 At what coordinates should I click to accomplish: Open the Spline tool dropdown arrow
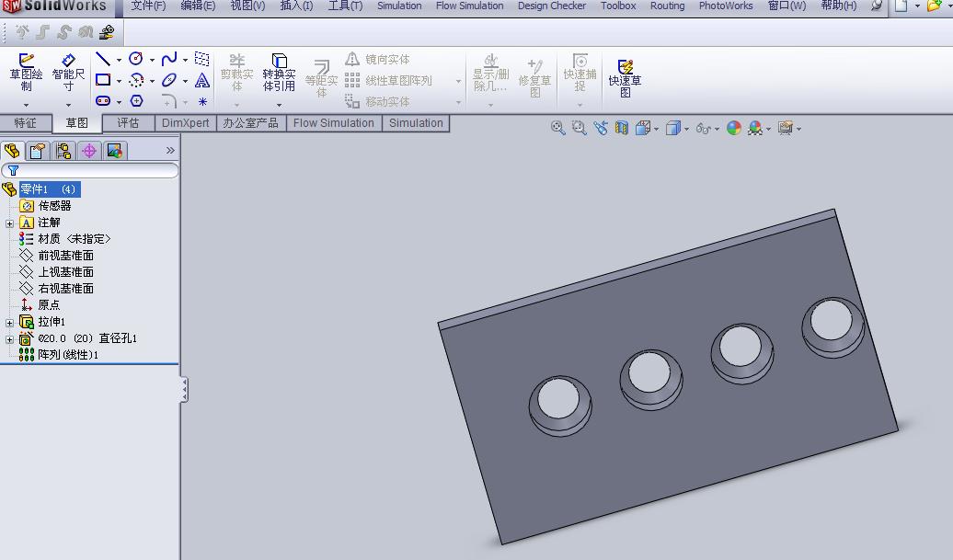tap(185, 60)
